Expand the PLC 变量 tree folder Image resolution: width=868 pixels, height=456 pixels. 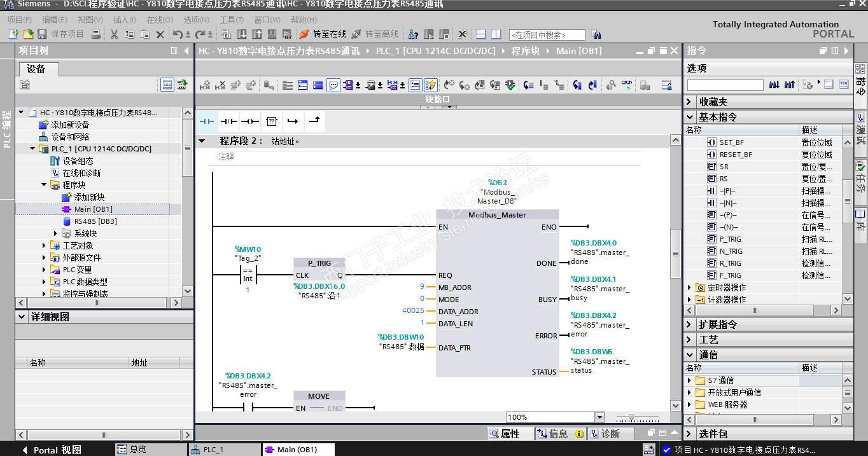point(45,270)
